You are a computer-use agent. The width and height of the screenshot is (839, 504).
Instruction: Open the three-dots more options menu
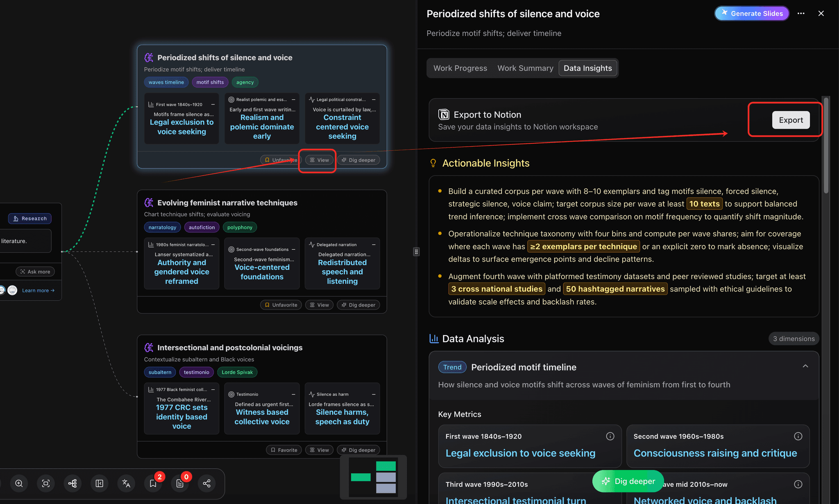click(x=801, y=14)
